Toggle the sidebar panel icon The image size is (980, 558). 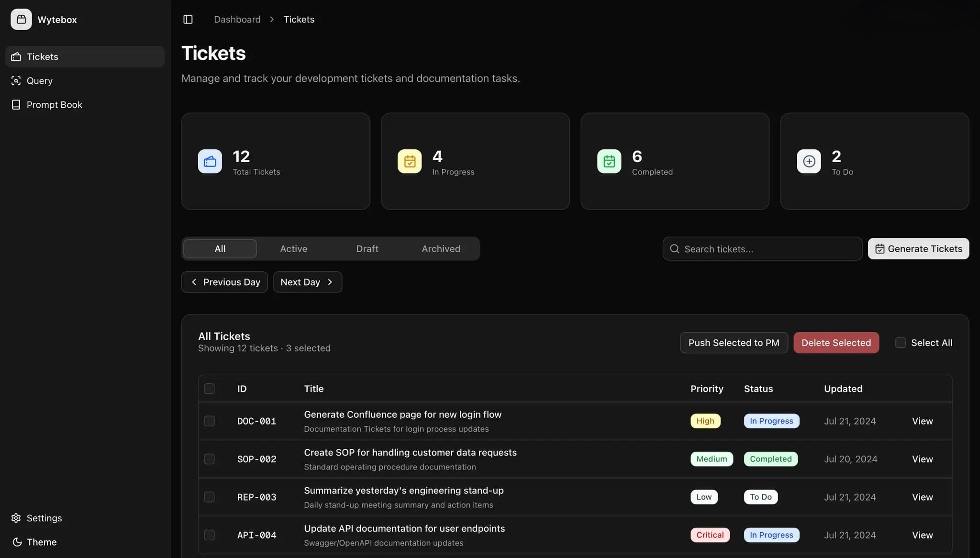(x=188, y=19)
